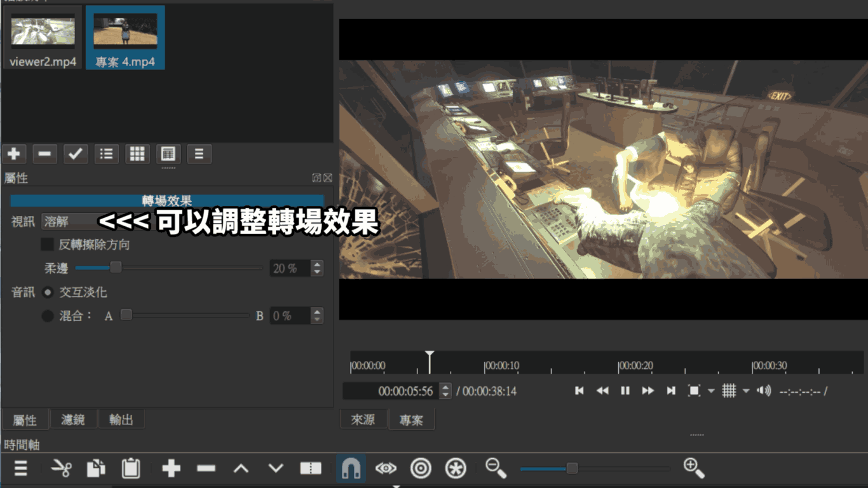The image size is (868, 488).
Task: Select 混合 radio button
Action: pyautogui.click(x=48, y=316)
